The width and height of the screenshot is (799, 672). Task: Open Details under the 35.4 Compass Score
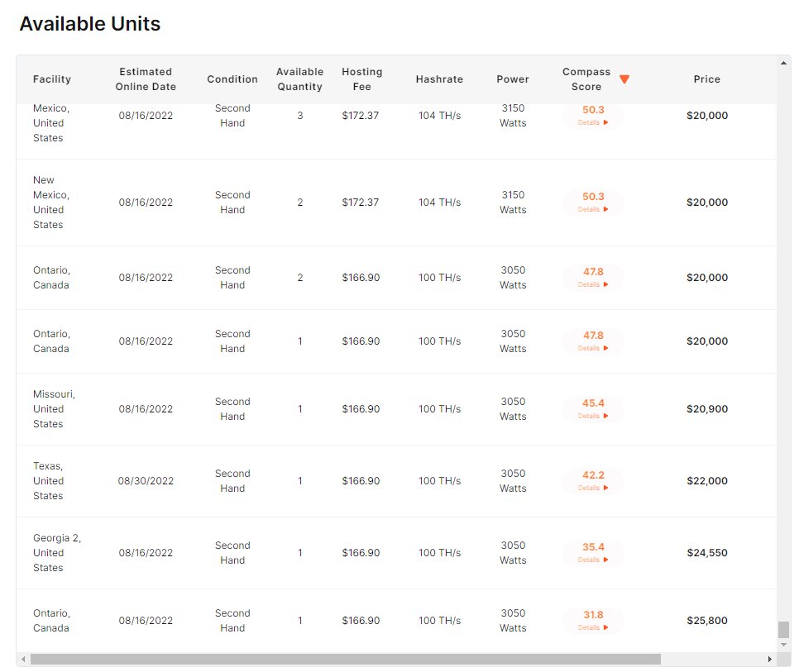(592, 560)
